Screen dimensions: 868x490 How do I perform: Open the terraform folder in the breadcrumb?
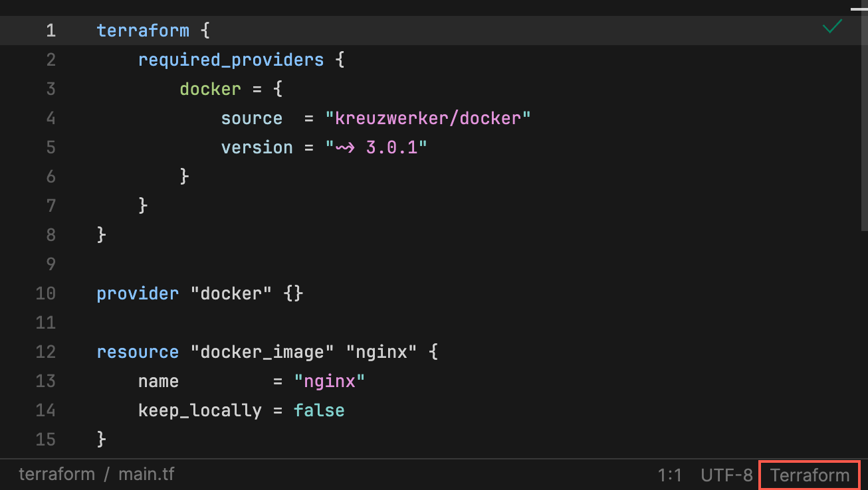tap(56, 474)
